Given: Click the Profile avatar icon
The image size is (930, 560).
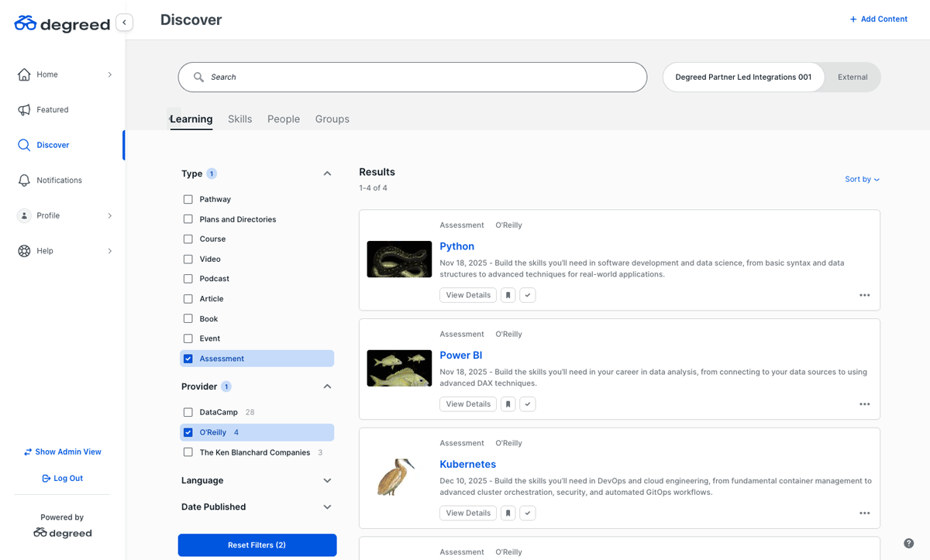Looking at the screenshot, I should click(24, 215).
